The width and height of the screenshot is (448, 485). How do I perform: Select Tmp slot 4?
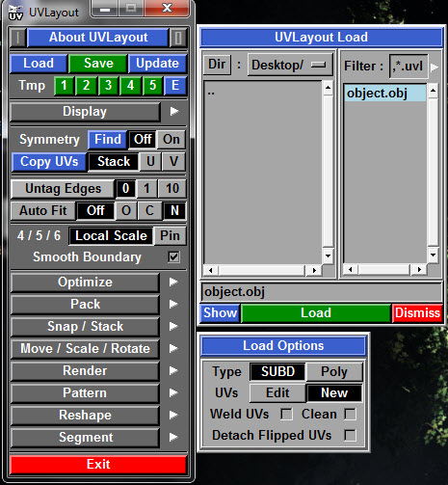130,86
